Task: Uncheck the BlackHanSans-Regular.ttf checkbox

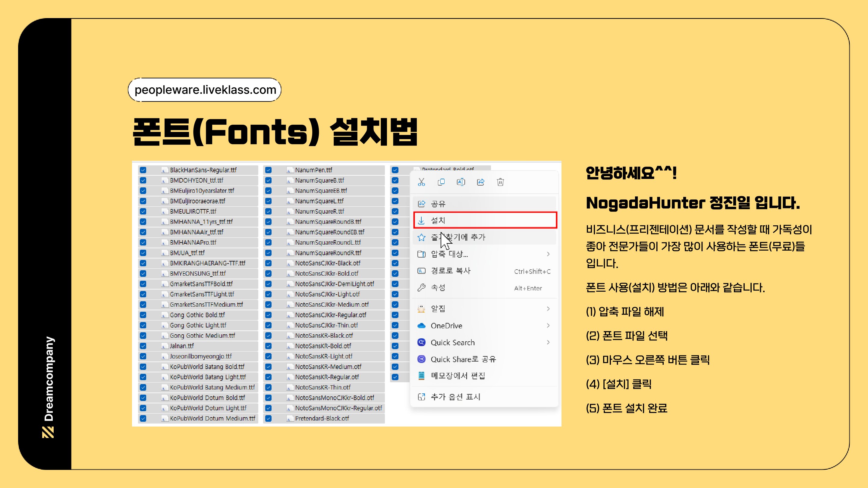Action: [143, 170]
